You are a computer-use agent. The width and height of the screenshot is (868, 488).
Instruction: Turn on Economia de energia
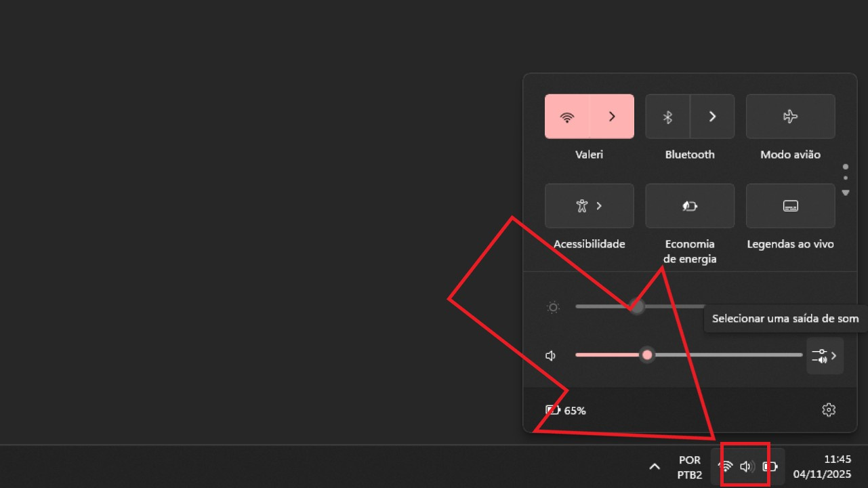690,206
